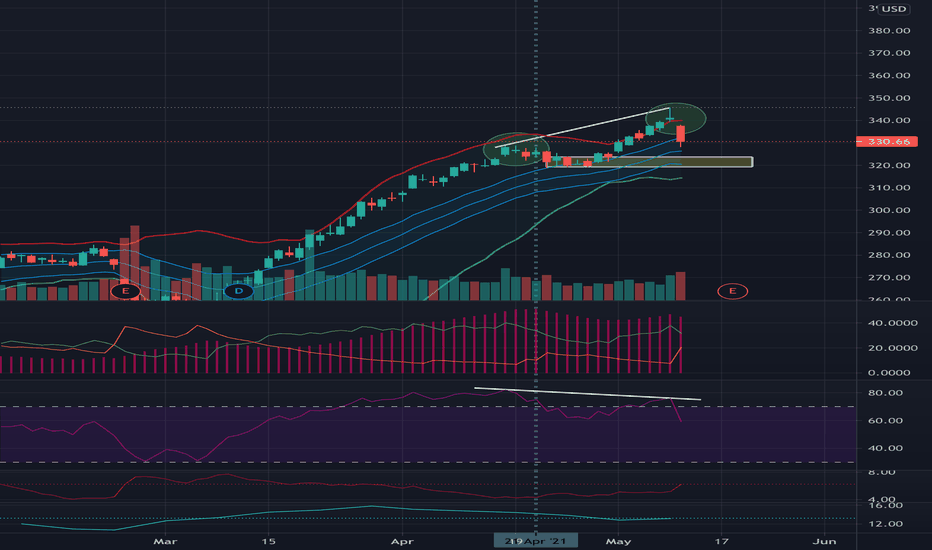Click the 19 Apr '21 crosshair date label

pyautogui.click(x=536, y=541)
